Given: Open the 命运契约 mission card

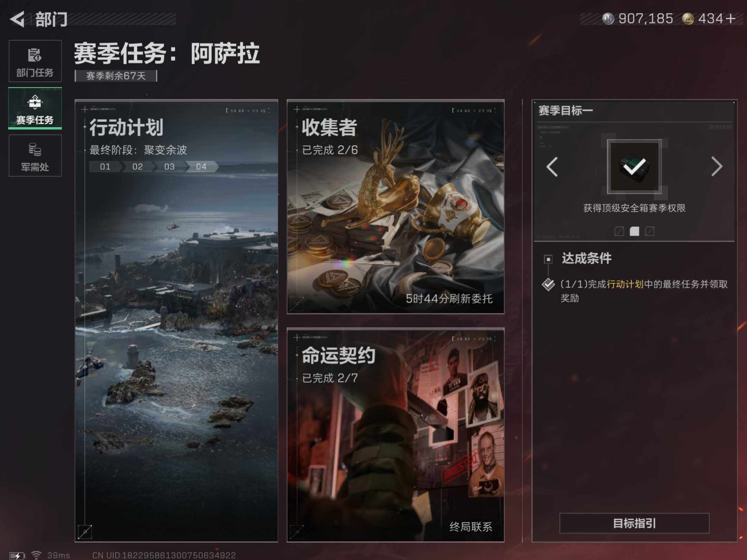Looking at the screenshot, I should coord(395,435).
